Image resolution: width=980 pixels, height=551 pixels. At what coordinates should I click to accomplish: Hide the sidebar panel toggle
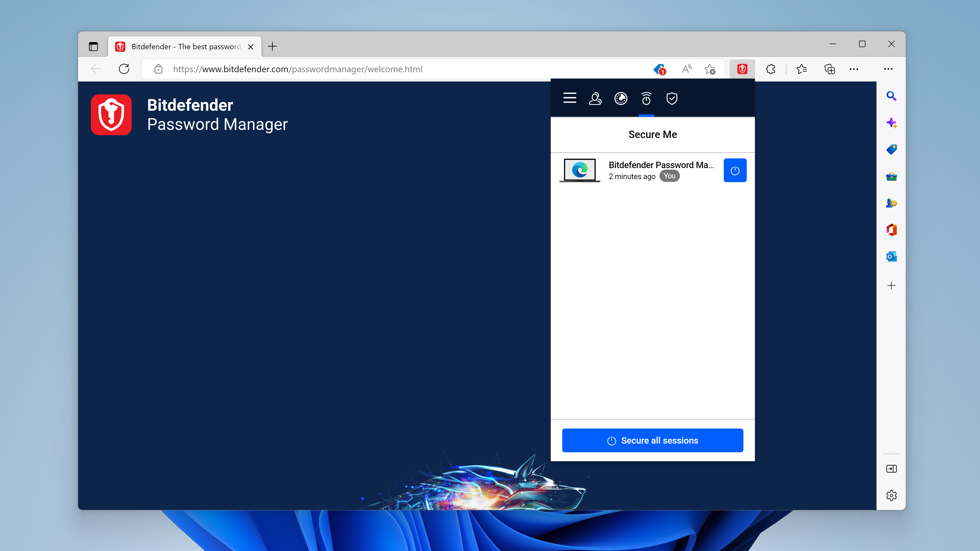pos(891,469)
